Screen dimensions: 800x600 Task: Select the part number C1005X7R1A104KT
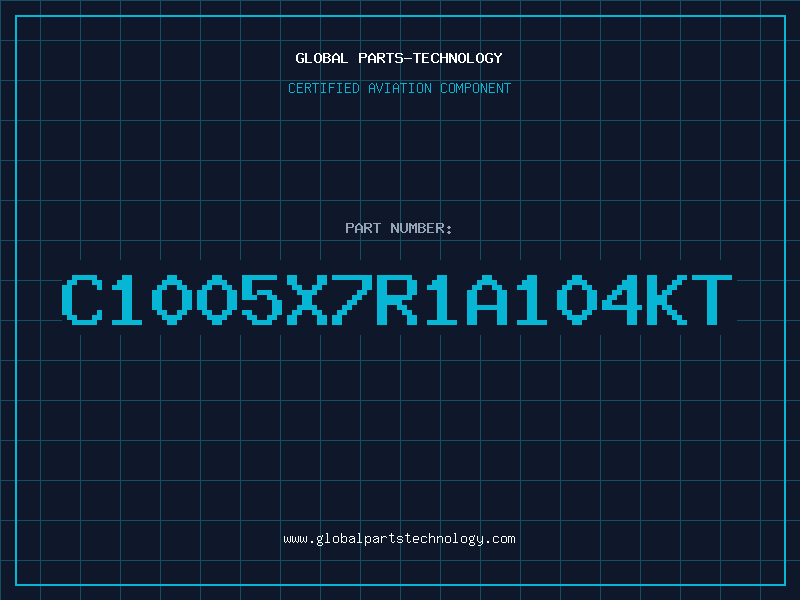click(397, 300)
